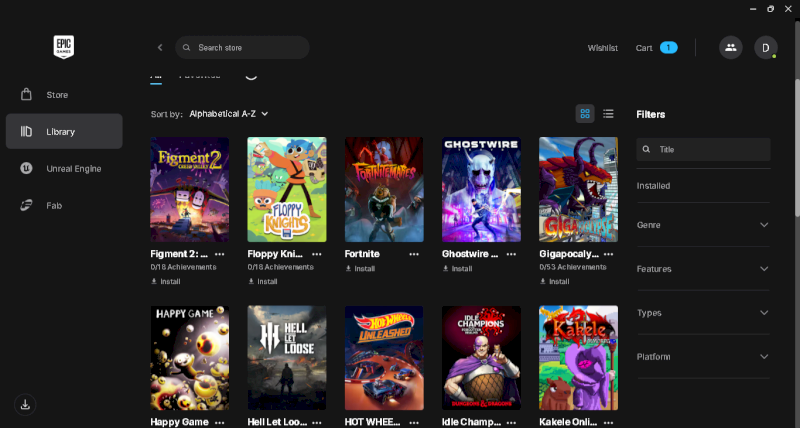Open the Sort by Alphabetical A-Z dropdown
800x428 pixels.
pyautogui.click(x=229, y=114)
